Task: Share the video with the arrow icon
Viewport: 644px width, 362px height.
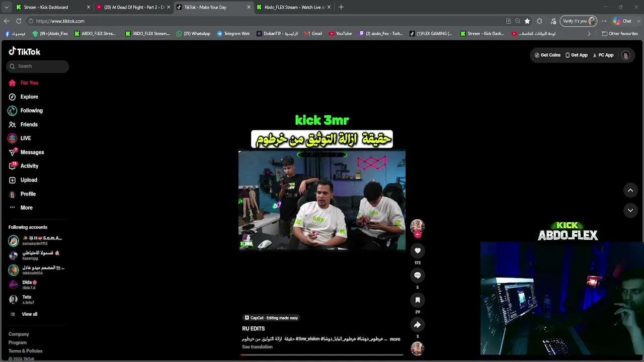Action: (x=417, y=325)
